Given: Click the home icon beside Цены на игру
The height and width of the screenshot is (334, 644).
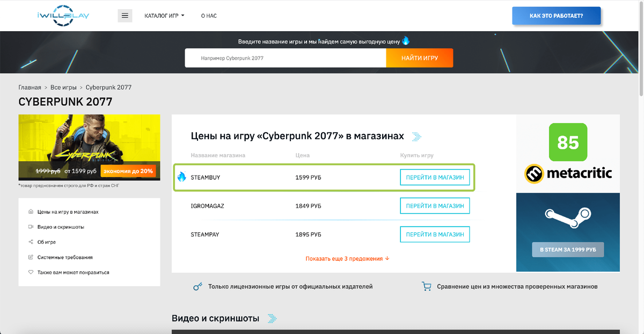Looking at the screenshot, I should point(31,212).
